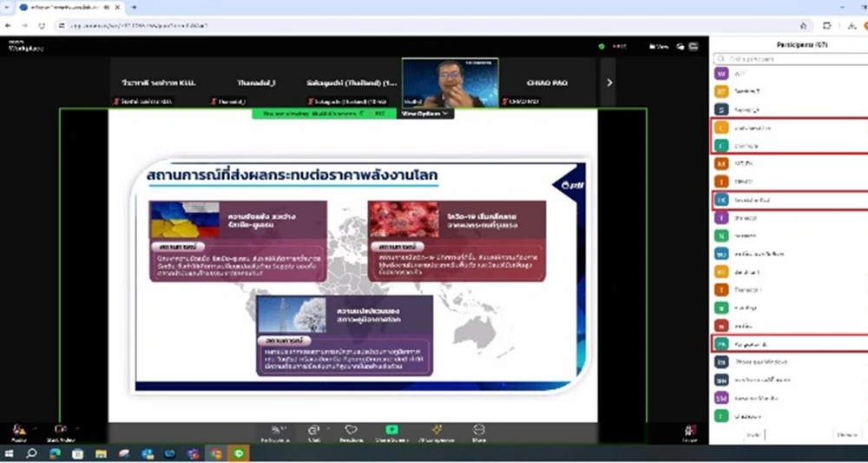Open the AI Companion sparkle icon
Screen dimensions: 868x463
coord(437,430)
